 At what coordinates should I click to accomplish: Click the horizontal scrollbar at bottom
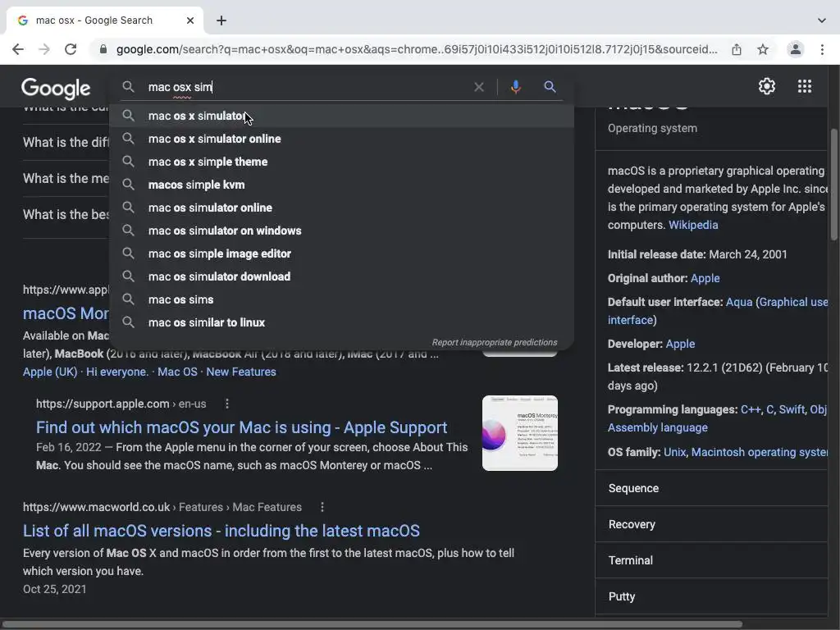pyautogui.click(x=372, y=624)
